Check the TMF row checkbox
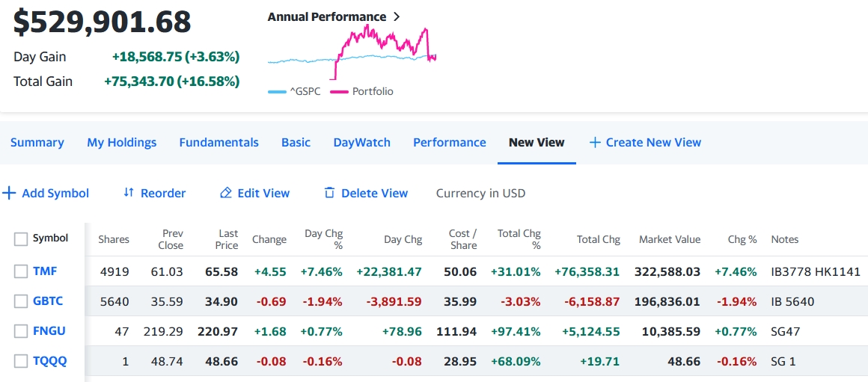The height and width of the screenshot is (382, 868). point(21,271)
